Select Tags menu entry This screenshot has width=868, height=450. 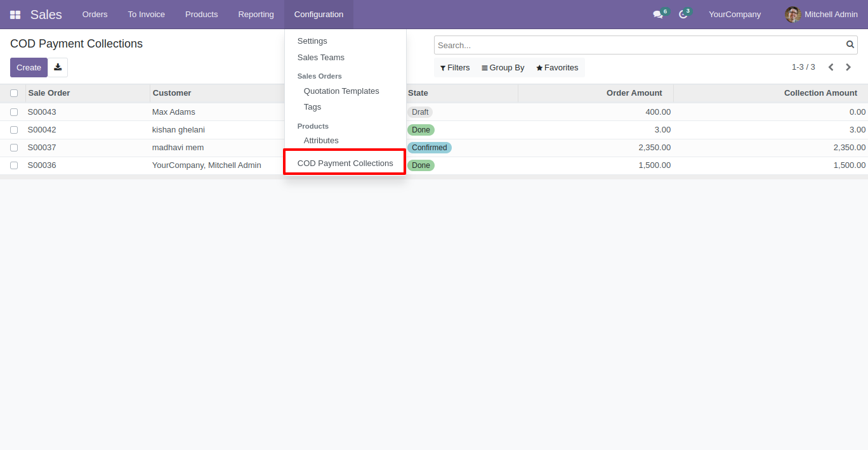[345, 107]
